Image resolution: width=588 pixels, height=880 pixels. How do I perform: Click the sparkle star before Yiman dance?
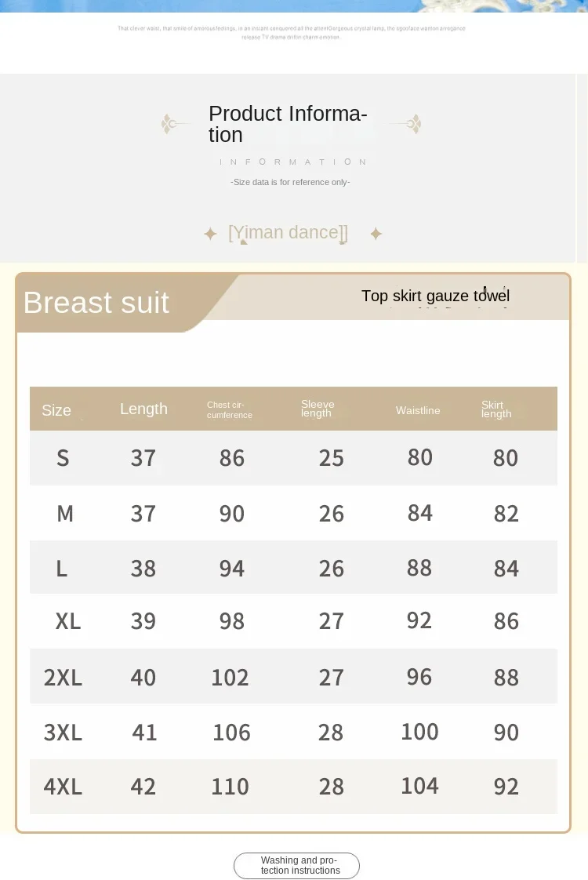[210, 234]
